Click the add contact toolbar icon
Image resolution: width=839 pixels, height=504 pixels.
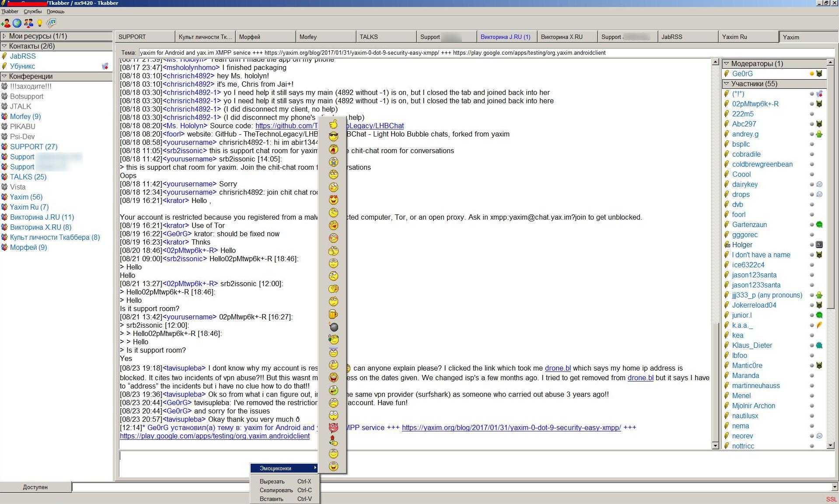tap(6, 23)
